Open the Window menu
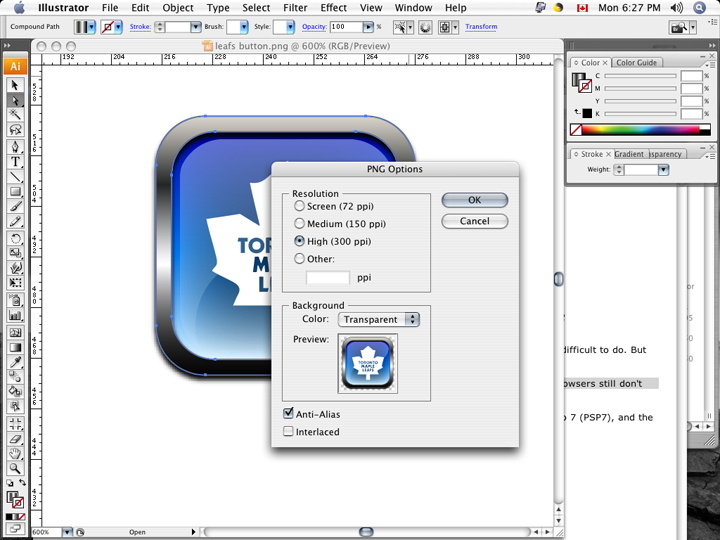The height and width of the screenshot is (540, 720). click(413, 8)
